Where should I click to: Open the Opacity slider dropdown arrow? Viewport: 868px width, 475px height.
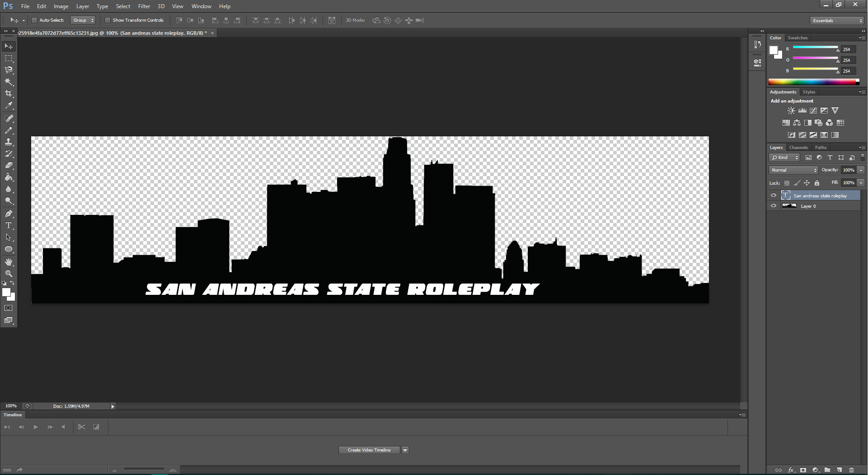pyautogui.click(x=861, y=170)
